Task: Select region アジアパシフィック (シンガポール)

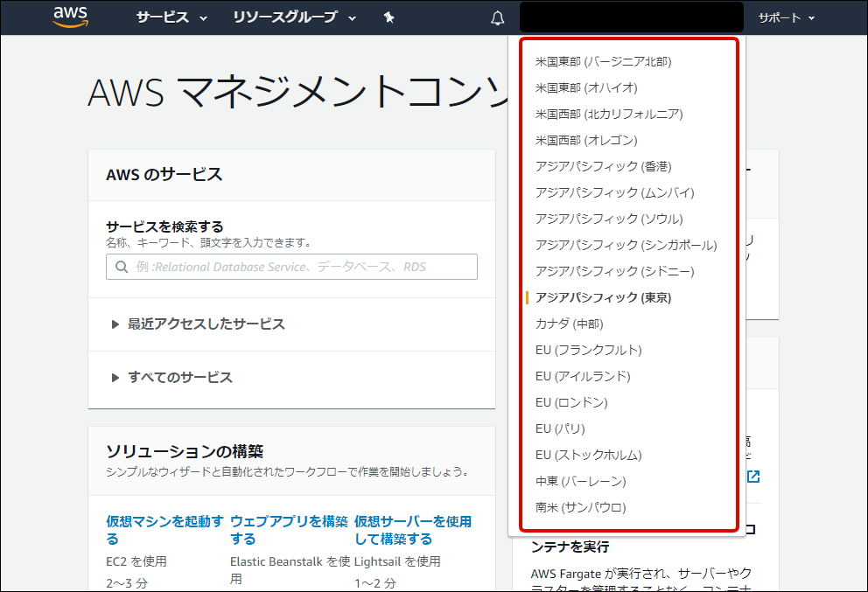Action: point(626,245)
